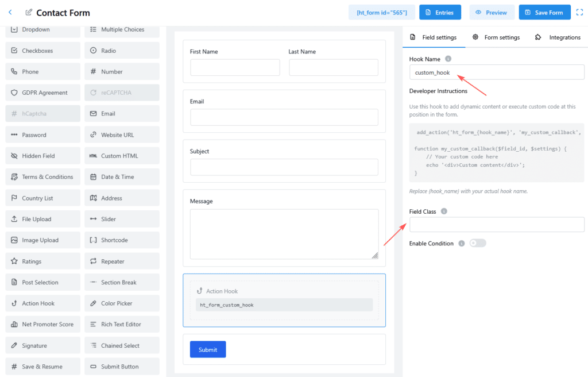Toggle the Enable Condition switch
This screenshot has height=377, width=588.
477,243
